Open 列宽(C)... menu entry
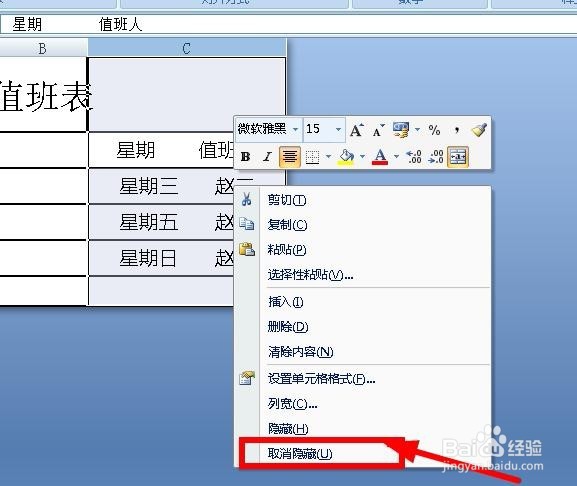This screenshot has width=577, height=486. (362, 404)
